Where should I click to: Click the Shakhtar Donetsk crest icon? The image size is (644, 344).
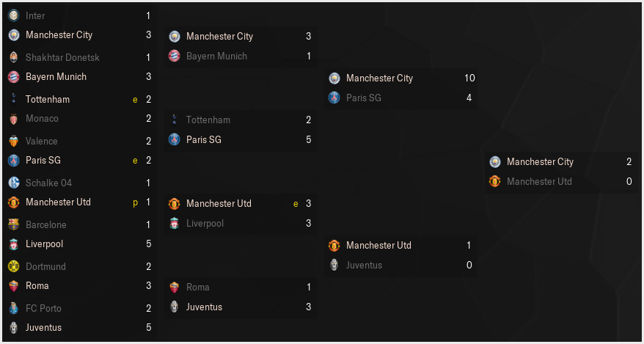coord(13,57)
